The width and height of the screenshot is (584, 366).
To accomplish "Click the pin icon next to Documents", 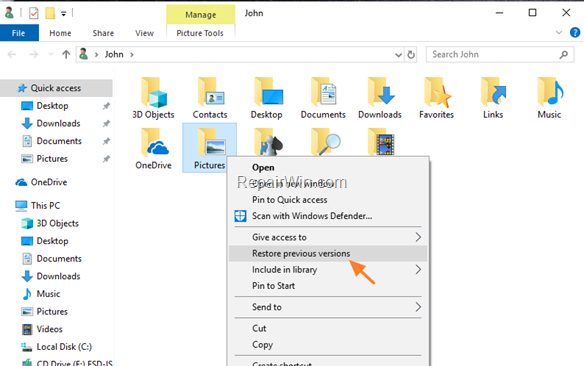I will point(107,141).
